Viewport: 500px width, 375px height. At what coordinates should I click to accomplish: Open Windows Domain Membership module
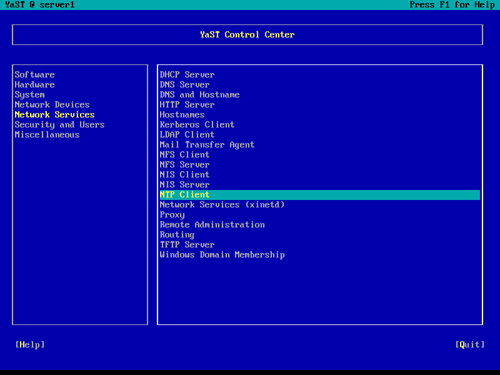point(222,255)
